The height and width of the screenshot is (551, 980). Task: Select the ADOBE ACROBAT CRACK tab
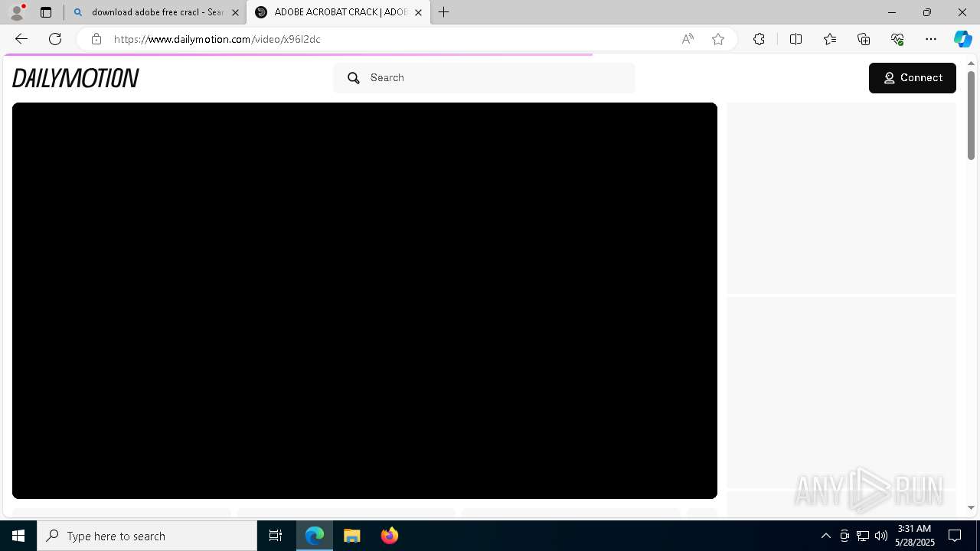click(x=338, y=12)
